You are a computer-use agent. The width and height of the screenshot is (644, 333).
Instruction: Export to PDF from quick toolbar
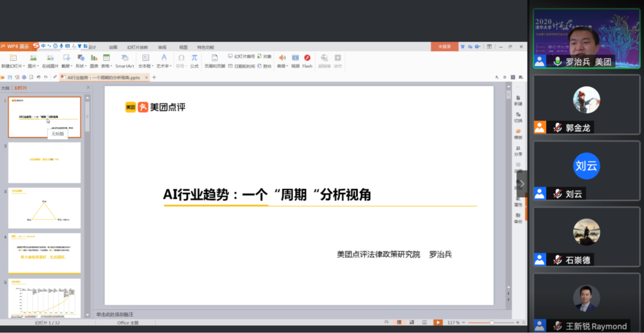coord(17,77)
